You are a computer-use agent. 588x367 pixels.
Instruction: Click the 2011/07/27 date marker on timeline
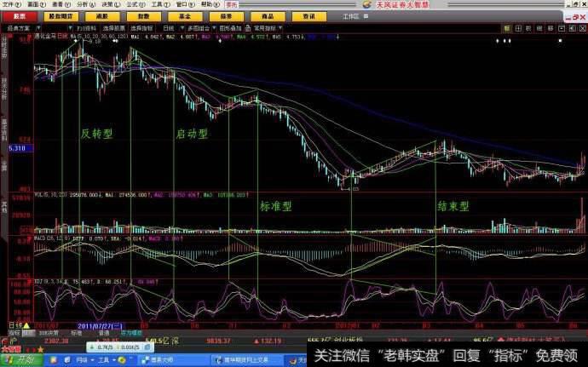click(x=101, y=325)
